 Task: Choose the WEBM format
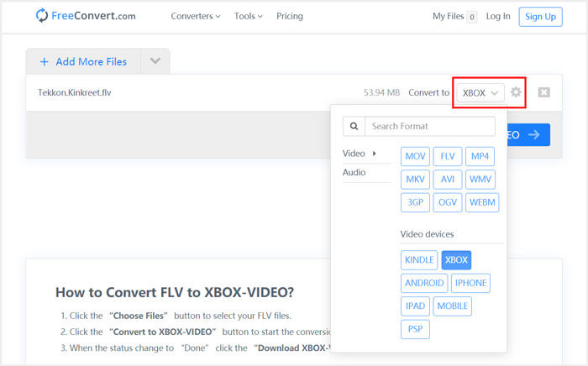click(482, 202)
